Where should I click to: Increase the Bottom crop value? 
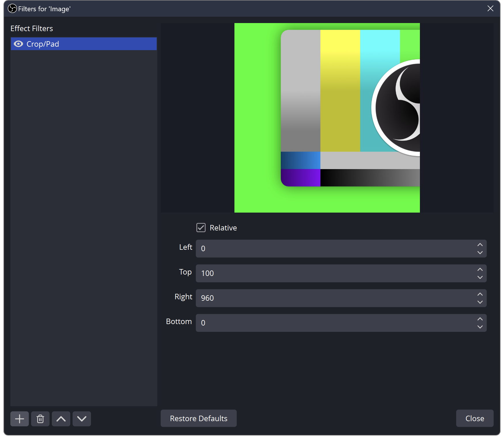(480, 319)
